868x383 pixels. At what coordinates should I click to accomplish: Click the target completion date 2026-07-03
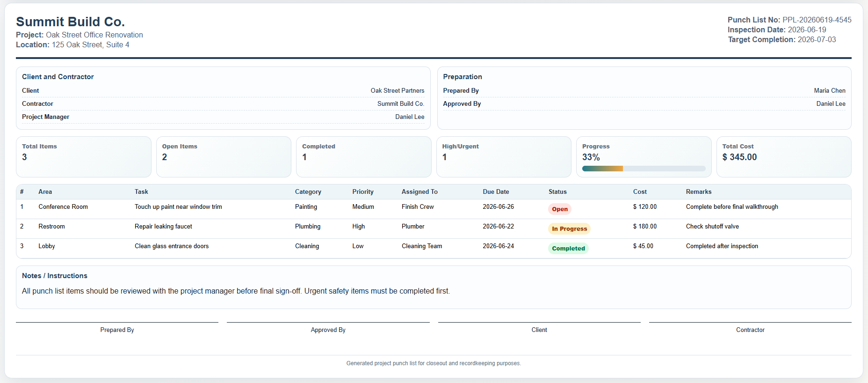tap(817, 40)
